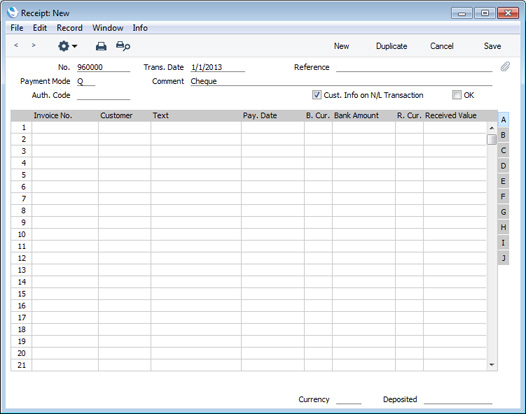Switch to flip tab J
526x414 pixels.
[503, 258]
